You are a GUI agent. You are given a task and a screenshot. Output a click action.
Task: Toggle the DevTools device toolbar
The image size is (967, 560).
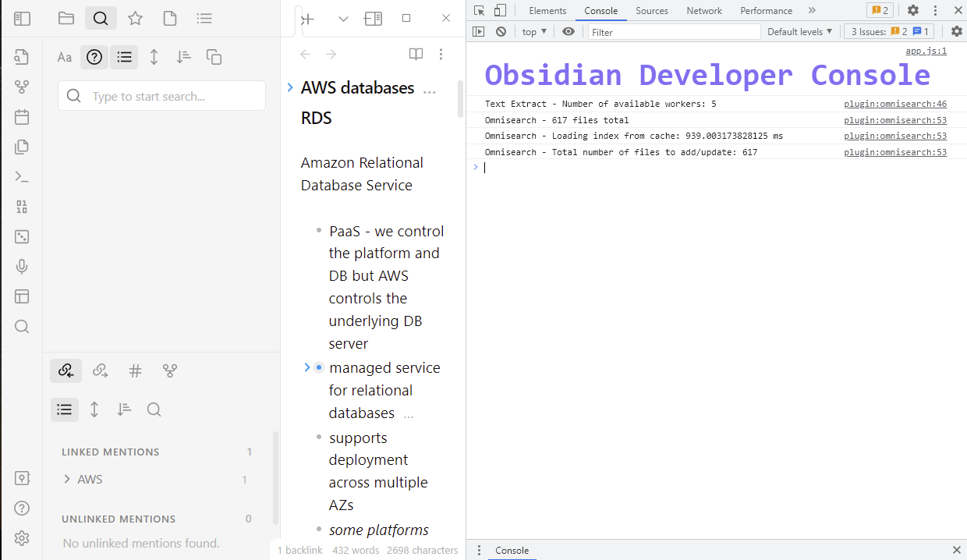[x=500, y=10]
